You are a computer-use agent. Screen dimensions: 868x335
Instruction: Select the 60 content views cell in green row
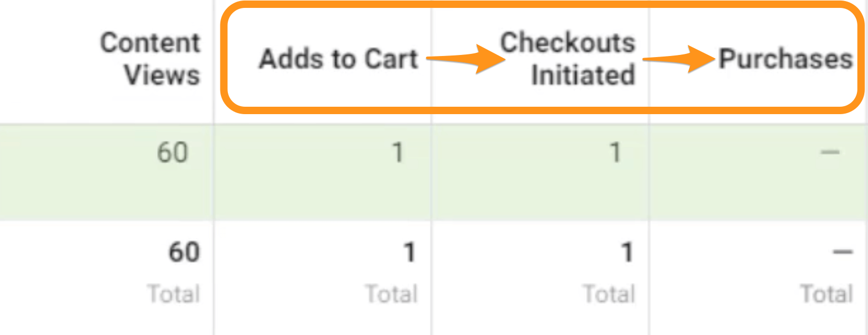tap(172, 153)
